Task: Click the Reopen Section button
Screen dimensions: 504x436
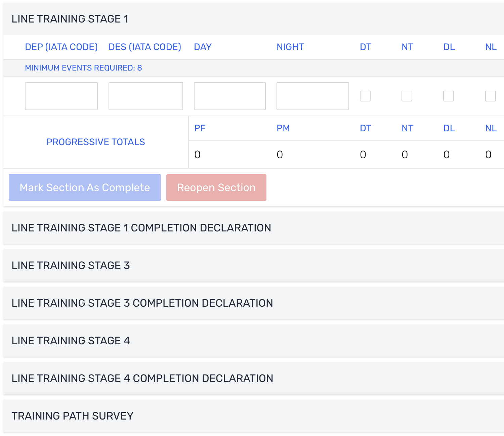Action: [x=216, y=187]
